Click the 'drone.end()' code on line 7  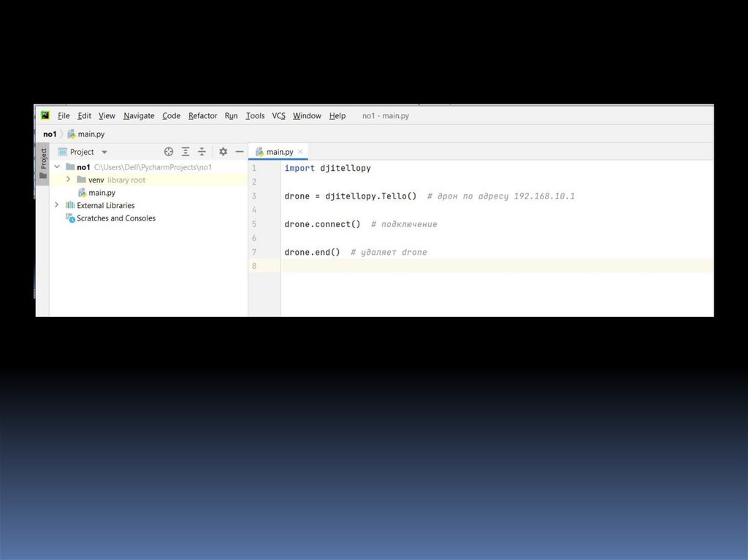(x=312, y=252)
